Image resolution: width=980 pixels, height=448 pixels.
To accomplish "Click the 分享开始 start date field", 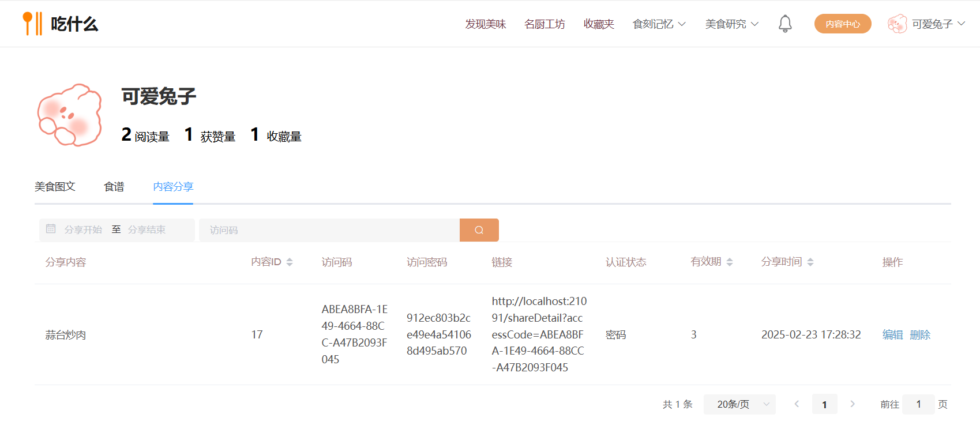I will [x=83, y=229].
